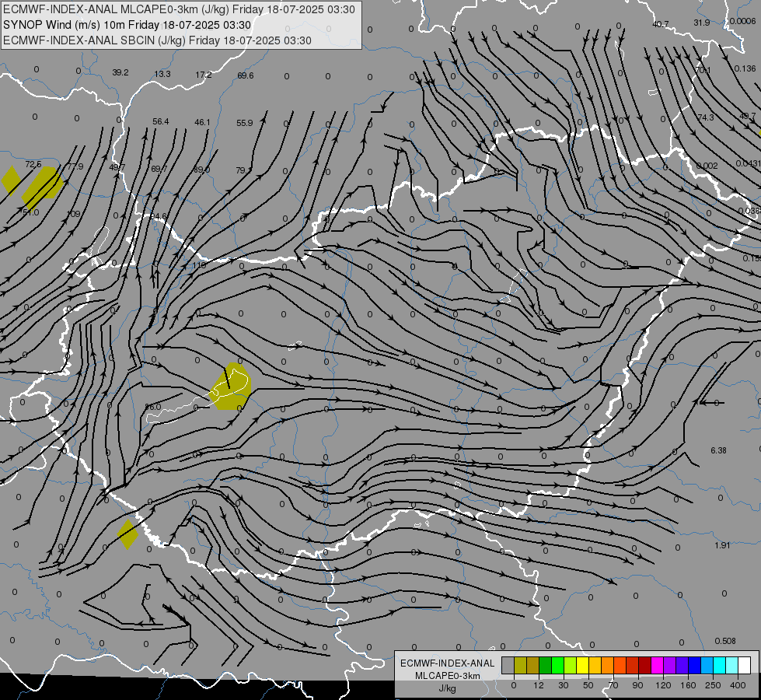Viewport: 761px width, 700px height.
Task: Select the white legend swatch
Action: 745,665
